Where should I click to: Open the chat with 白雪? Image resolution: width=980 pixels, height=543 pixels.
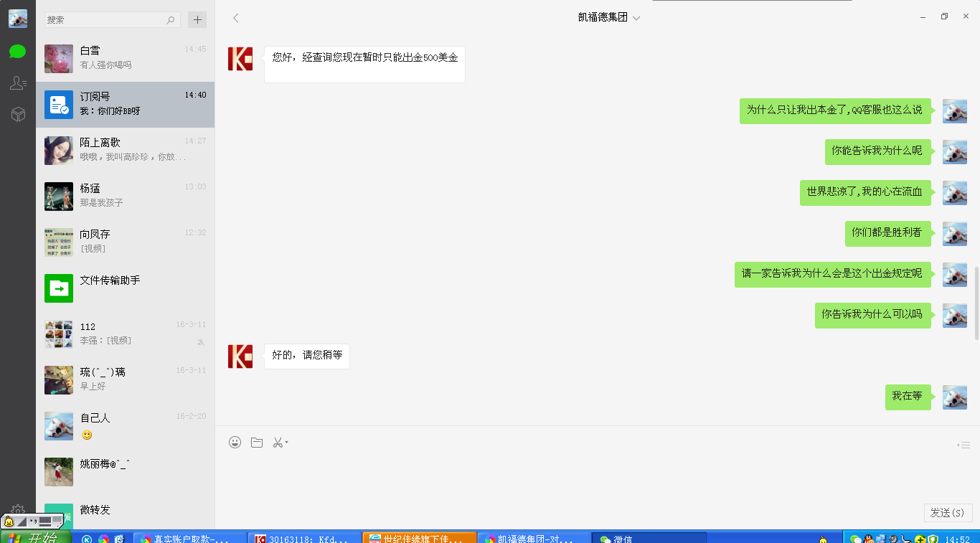click(x=125, y=59)
